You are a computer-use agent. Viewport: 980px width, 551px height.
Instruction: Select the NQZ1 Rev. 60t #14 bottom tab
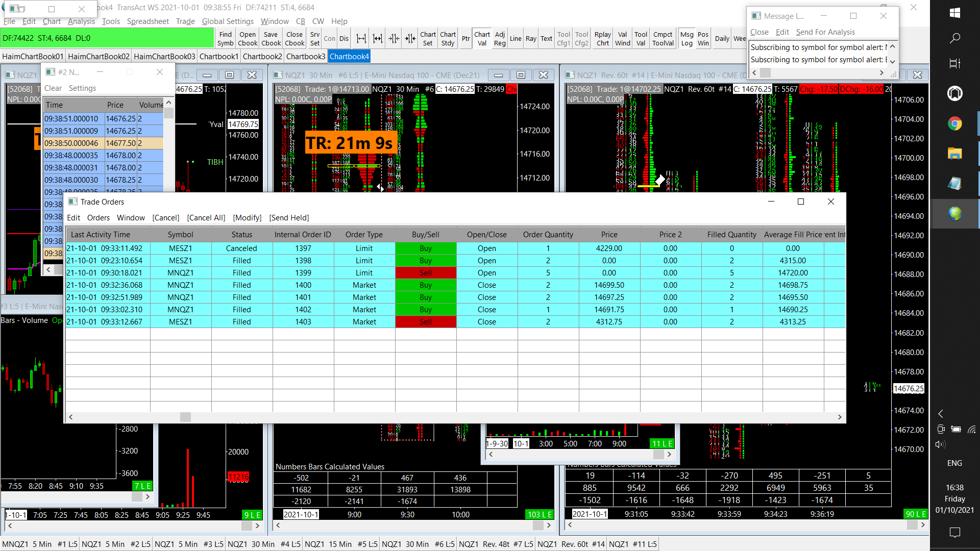tap(571, 544)
